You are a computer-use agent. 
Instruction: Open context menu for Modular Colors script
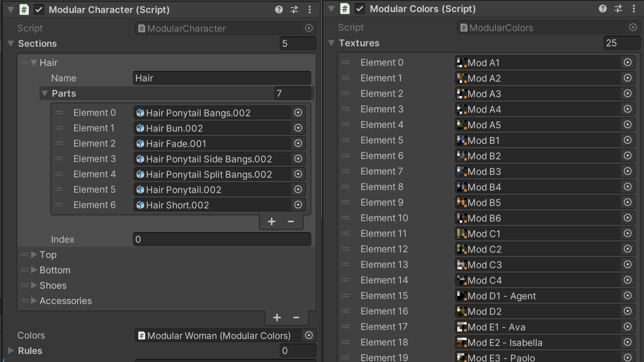tap(634, 8)
